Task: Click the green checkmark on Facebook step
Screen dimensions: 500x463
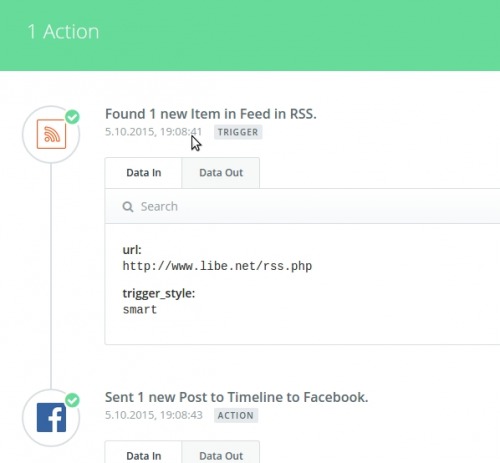Action: coord(72,400)
